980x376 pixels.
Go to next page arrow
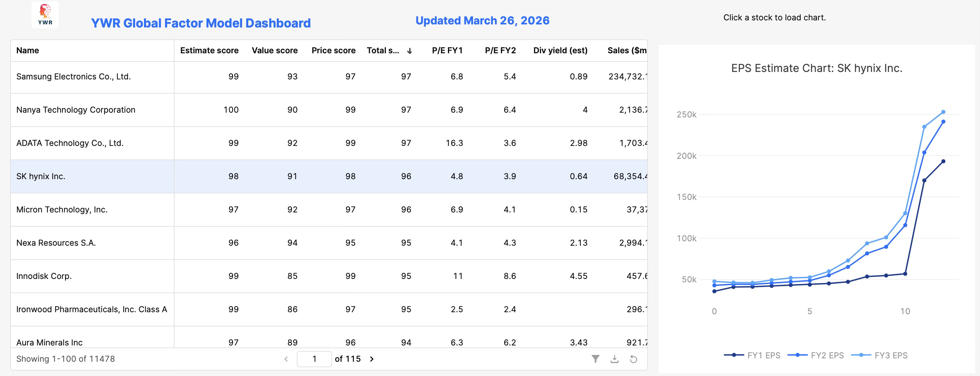point(372,359)
